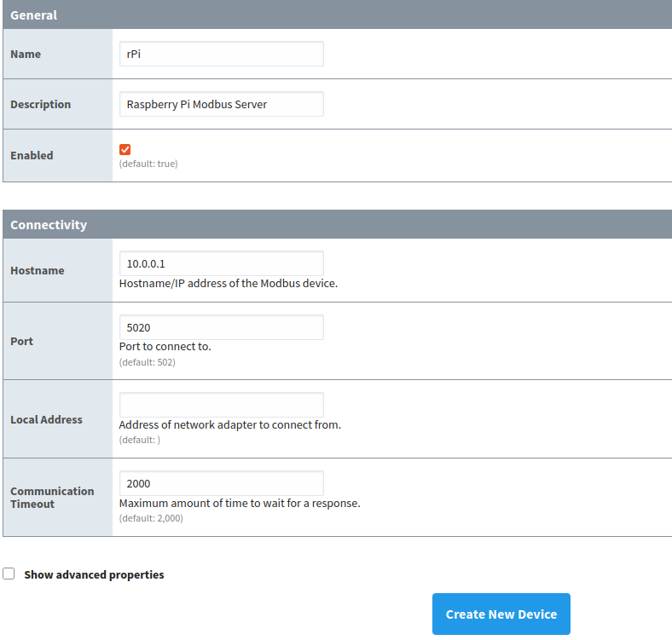
Task: Click the General section header
Action: 34,15
